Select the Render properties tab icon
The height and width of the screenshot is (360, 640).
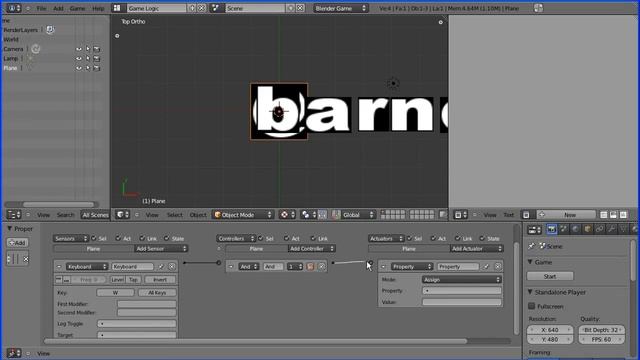[551, 229]
